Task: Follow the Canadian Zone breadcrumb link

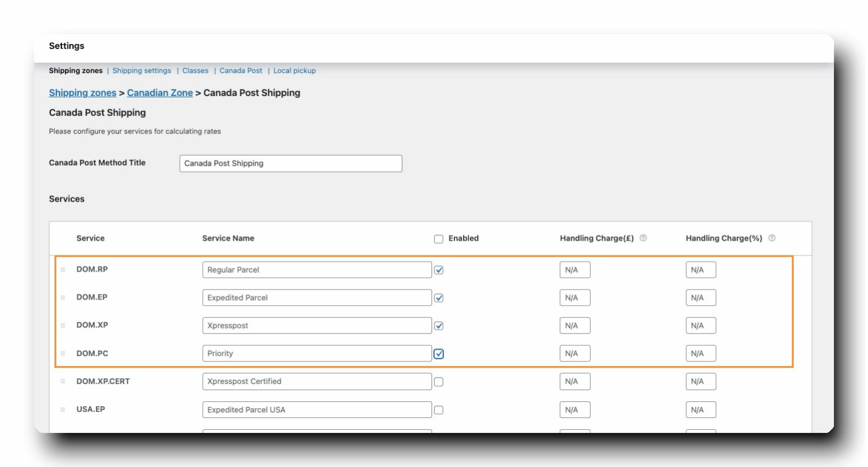Action: (160, 93)
